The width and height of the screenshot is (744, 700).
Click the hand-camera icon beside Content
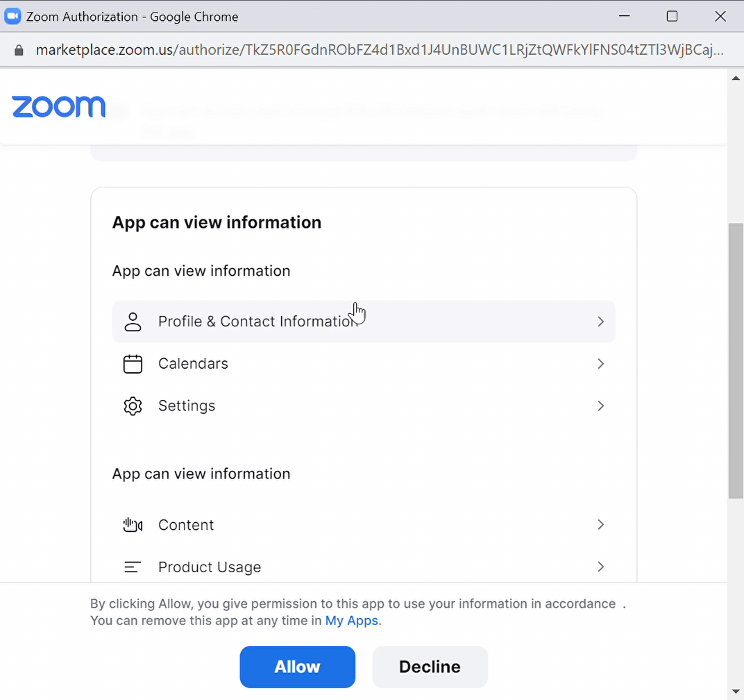[x=133, y=525]
